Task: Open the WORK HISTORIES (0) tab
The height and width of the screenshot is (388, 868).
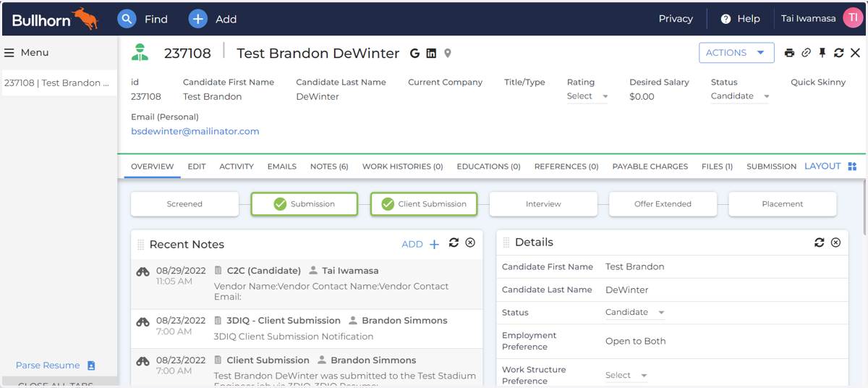Action: tap(403, 166)
